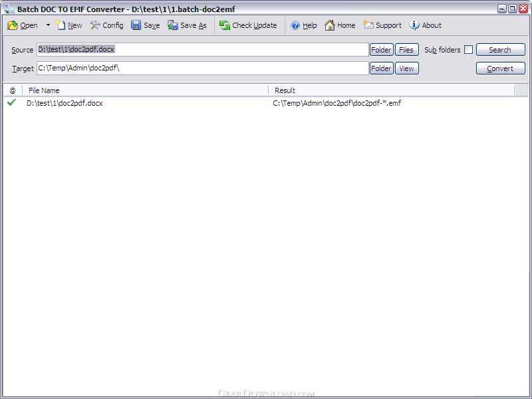Image resolution: width=532 pixels, height=399 pixels.
Task: Start conversion with Convert button
Action: point(501,68)
